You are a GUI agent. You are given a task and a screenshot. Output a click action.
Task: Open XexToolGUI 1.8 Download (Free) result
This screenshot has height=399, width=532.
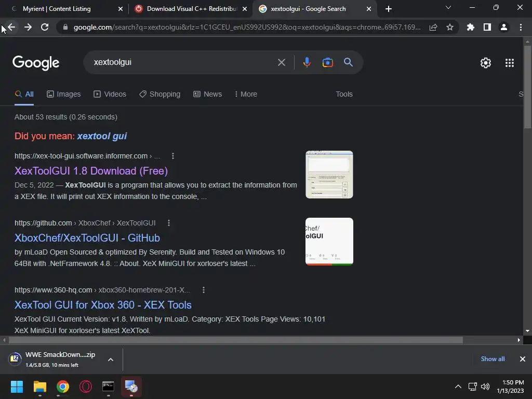91,171
